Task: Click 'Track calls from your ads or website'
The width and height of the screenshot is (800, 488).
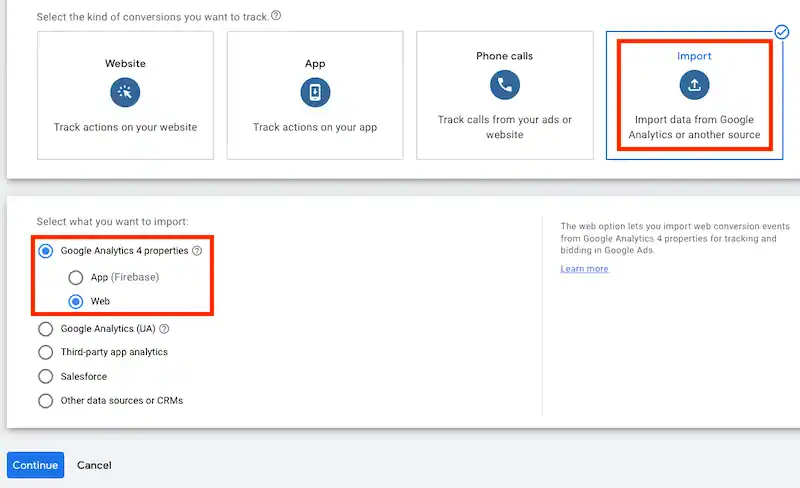Action: tap(505, 127)
